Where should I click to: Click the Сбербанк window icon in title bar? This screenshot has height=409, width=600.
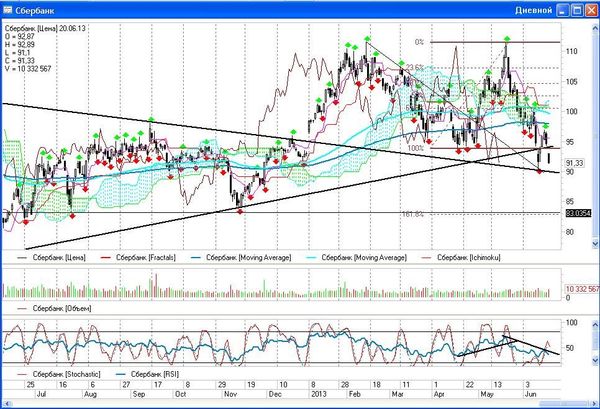coord(7,10)
